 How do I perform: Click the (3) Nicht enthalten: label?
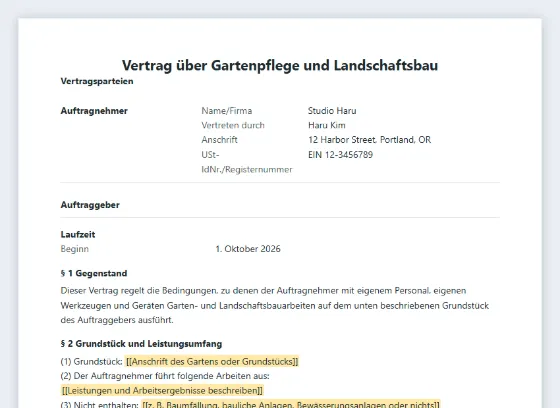click(x=99, y=405)
